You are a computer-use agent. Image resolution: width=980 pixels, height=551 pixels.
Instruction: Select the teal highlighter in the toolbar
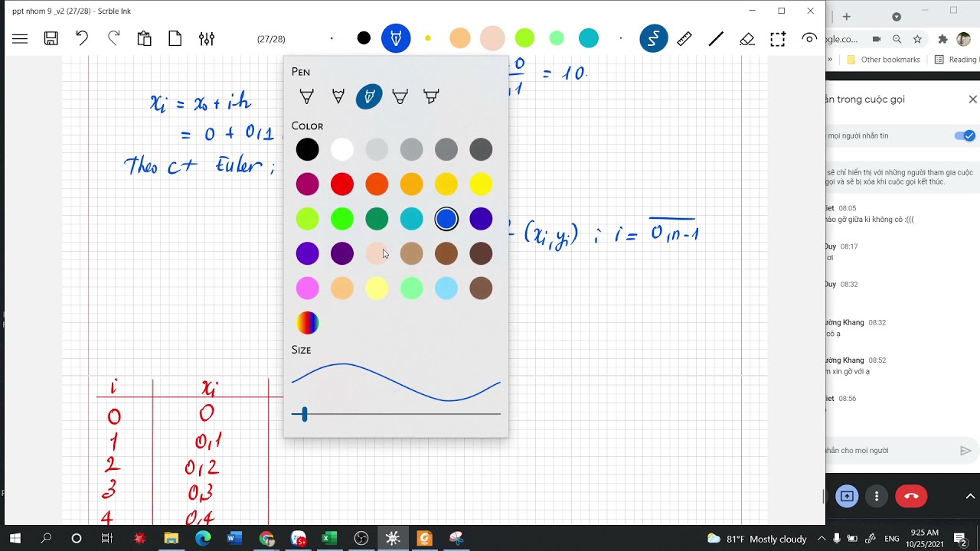point(589,38)
